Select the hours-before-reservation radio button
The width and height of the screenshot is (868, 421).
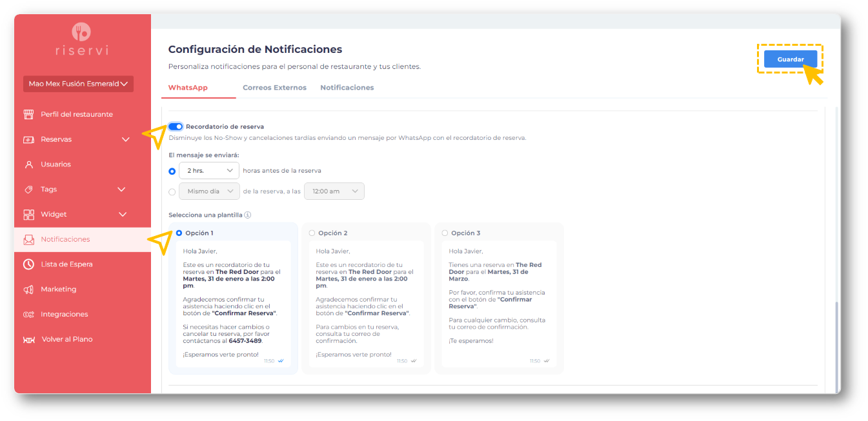[172, 171]
